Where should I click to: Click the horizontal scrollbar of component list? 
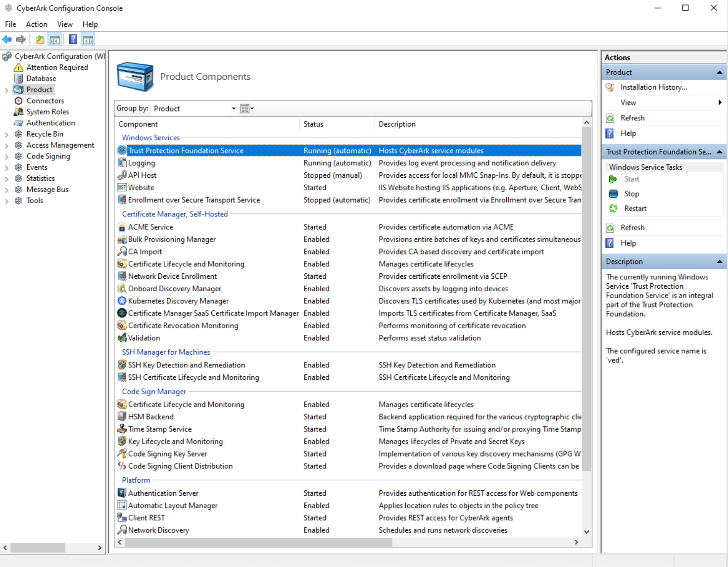click(x=258, y=542)
